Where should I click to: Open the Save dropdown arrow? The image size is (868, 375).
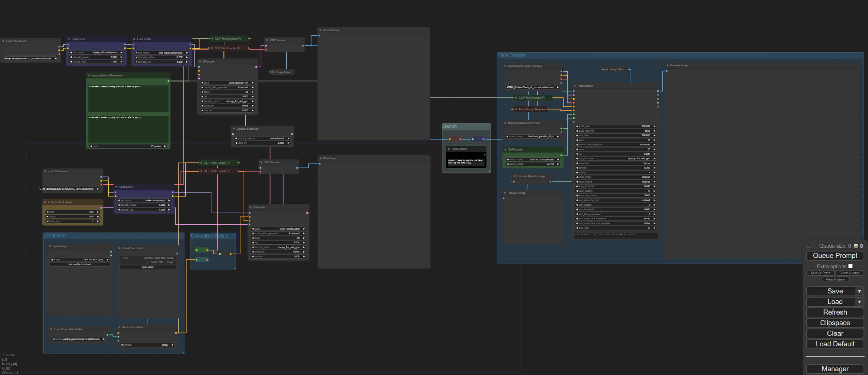859,291
